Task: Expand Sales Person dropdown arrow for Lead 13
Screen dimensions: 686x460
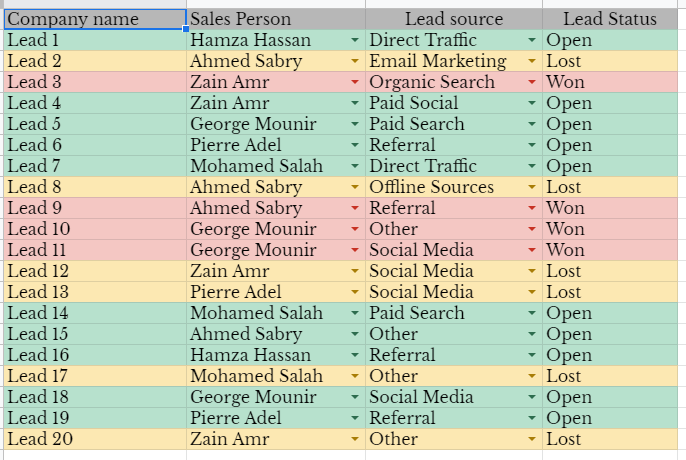Action: (355, 292)
